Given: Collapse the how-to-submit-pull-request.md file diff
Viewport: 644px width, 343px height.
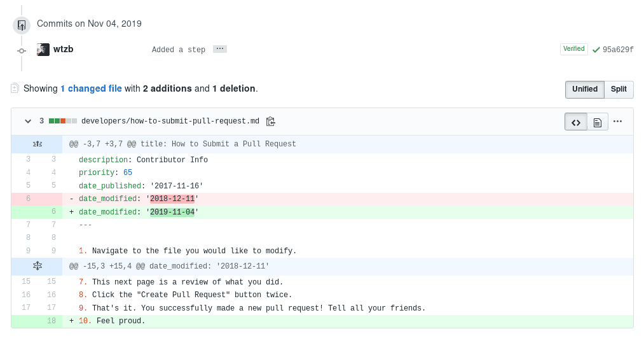Looking at the screenshot, I should coord(28,122).
